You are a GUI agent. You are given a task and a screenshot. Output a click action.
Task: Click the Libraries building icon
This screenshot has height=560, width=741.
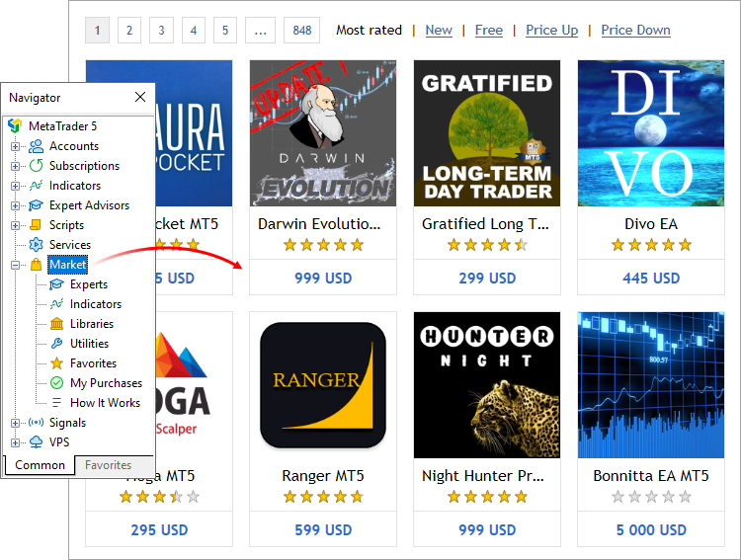(x=56, y=324)
